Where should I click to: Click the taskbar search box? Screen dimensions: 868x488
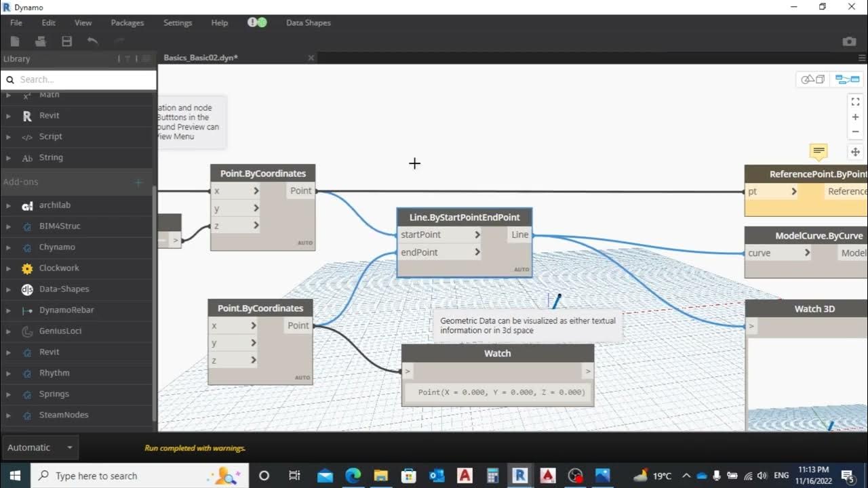[x=140, y=475]
